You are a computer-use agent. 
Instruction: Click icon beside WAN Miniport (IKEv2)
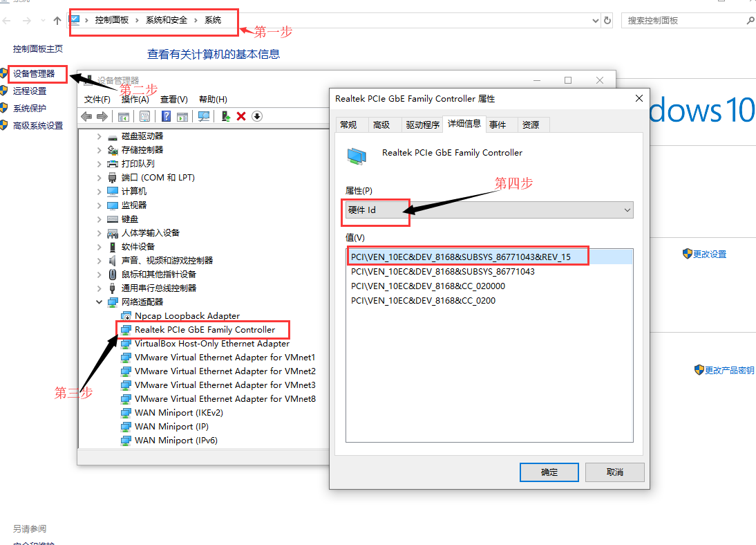(x=126, y=413)
